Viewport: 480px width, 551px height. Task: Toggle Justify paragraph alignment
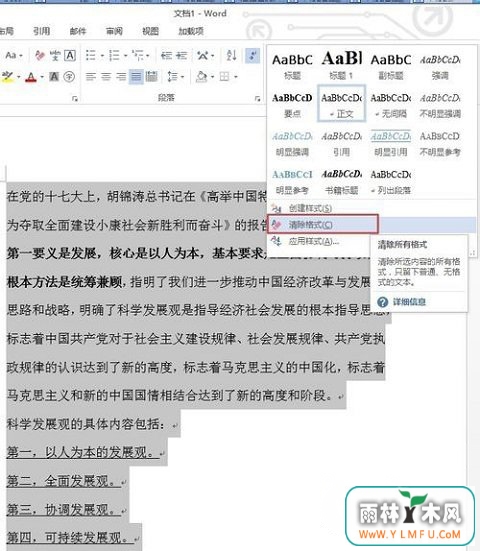[x=136, y=76]
